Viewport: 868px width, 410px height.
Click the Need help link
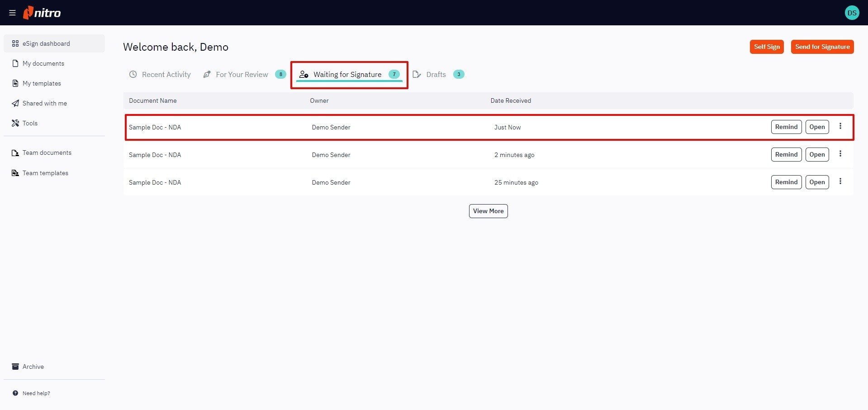(x=36, y=393)
